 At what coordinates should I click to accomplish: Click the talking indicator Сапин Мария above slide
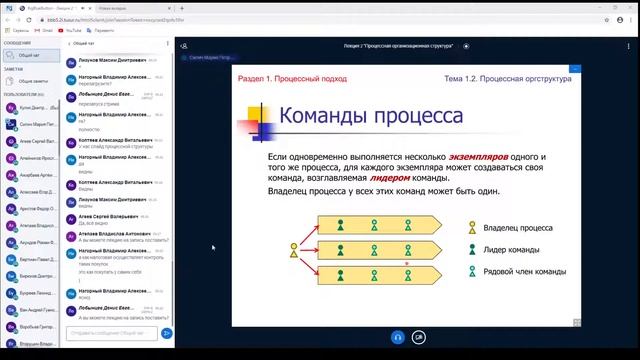(x=208, y=58)
